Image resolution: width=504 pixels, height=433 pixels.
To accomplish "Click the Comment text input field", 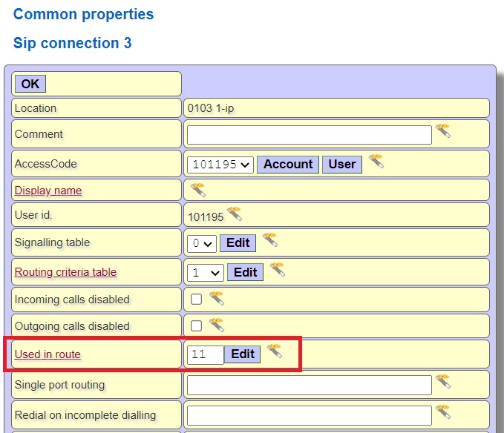I will [x=309, y=135].
